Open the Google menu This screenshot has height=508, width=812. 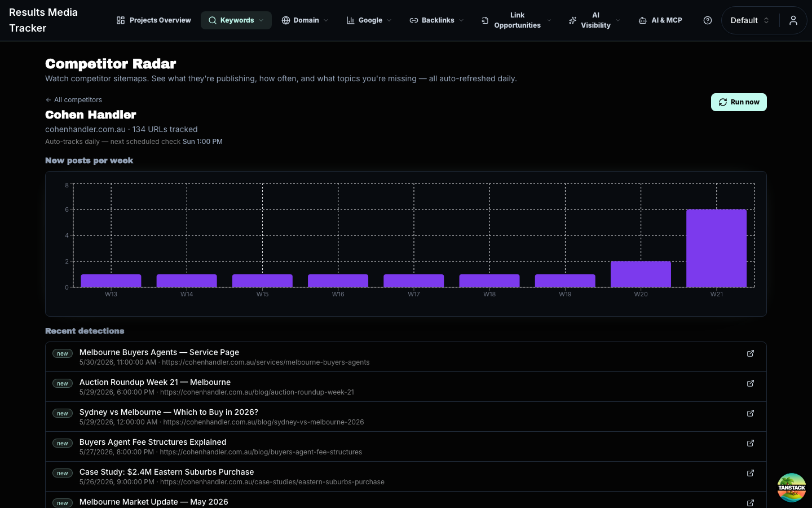pos(369,20)
